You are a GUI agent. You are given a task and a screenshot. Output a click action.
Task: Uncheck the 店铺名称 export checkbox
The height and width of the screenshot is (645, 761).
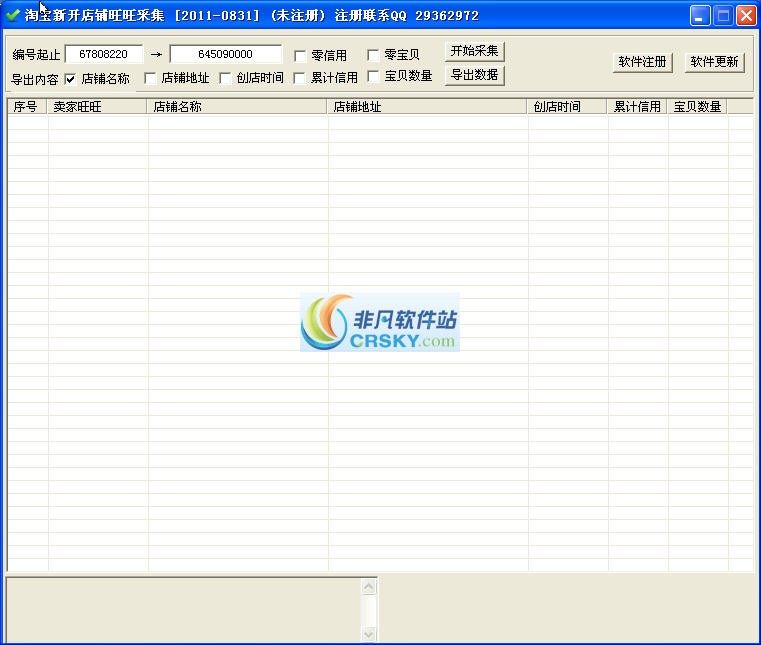[70, 79]
